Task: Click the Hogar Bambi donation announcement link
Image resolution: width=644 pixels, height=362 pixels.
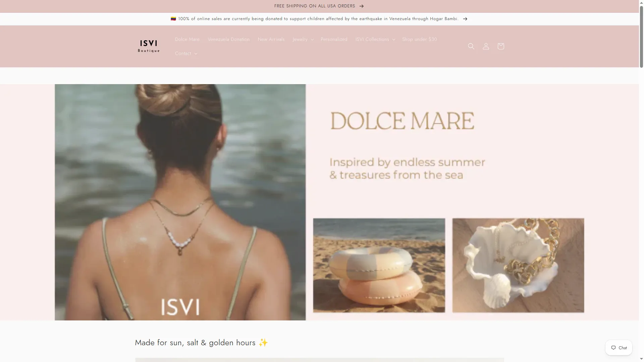Action: (319, 19)
